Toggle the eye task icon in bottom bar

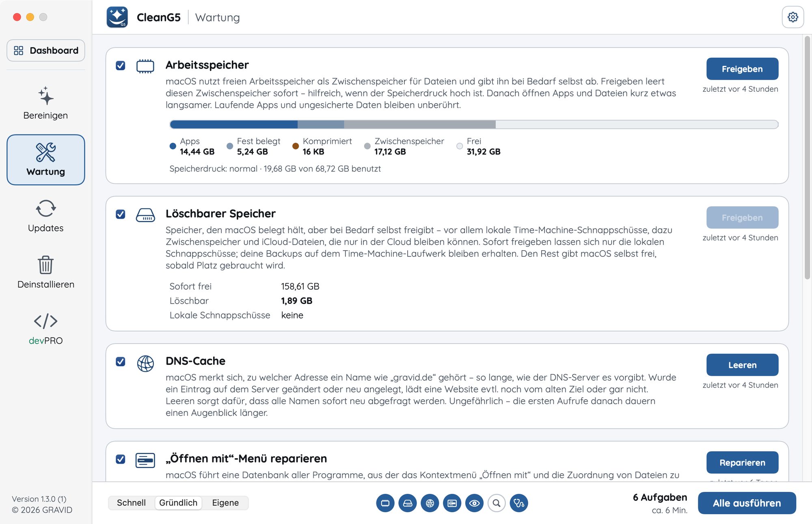point(474,503)
